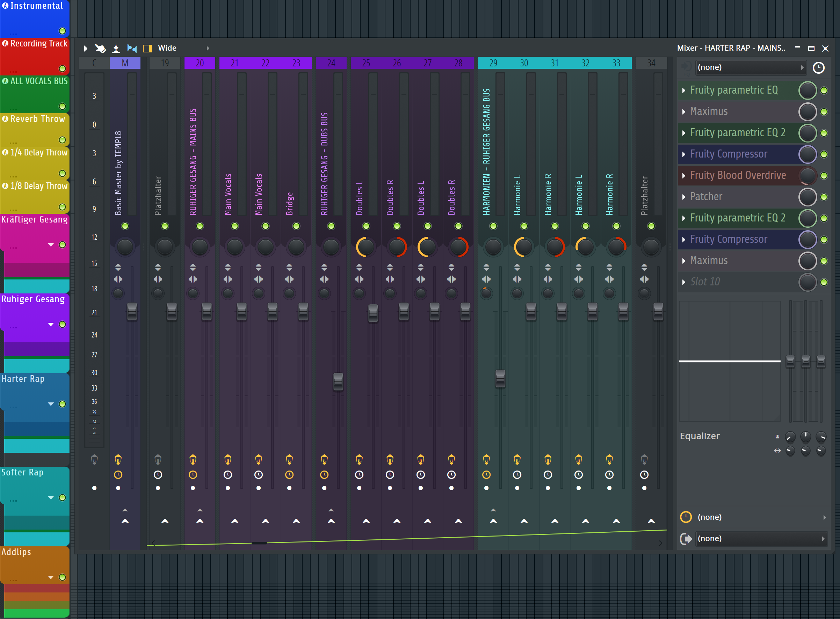Expand the Fruity parametric EQ plugin slot

[x=683, y=89]
